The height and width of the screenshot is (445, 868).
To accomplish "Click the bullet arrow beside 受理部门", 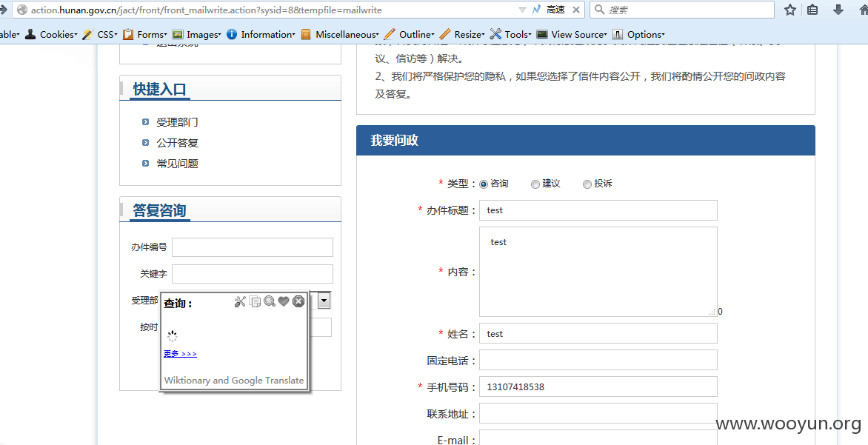I will (146, 121).
